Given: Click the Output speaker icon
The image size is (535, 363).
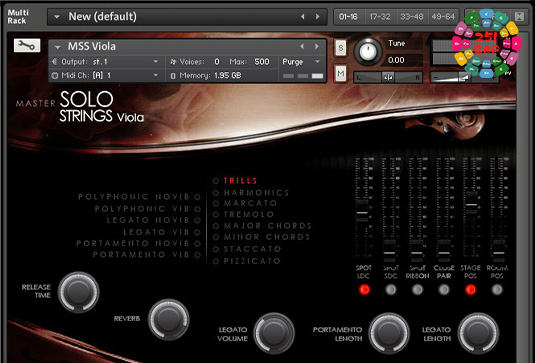Looking at the screenshot, I should tap(54, 62).
